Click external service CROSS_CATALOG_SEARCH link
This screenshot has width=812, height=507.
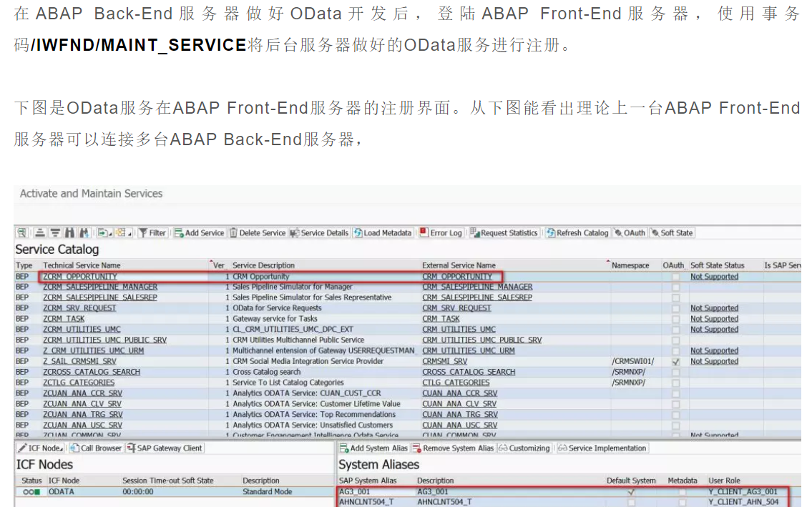469,372
